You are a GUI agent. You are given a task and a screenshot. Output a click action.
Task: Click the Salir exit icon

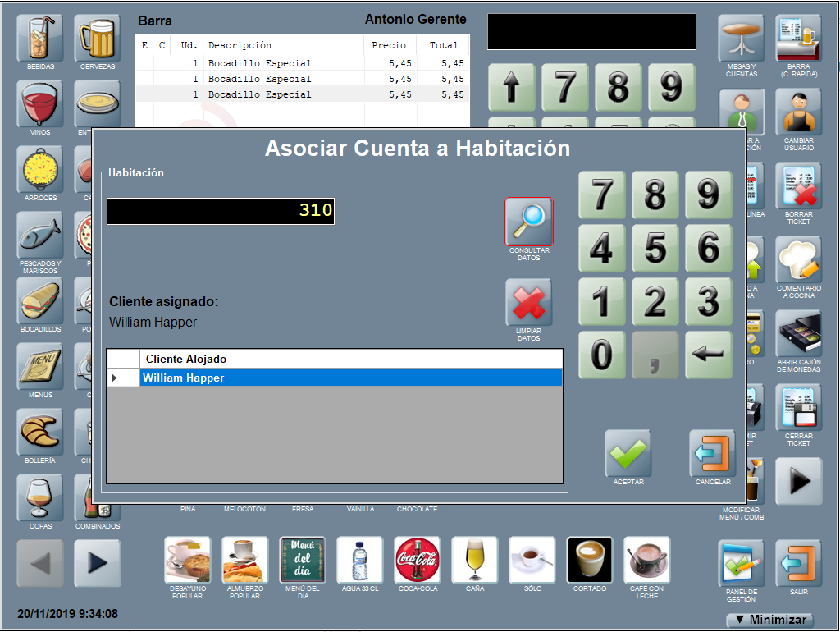798,563
